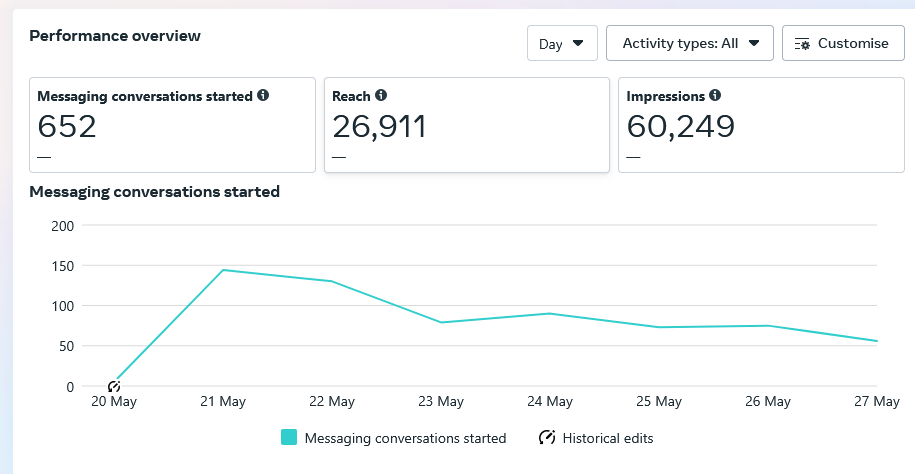This screenshot has width=915, height=474.
Task: Click the line chart point at 24 May
Action: [x=549, y=313]
